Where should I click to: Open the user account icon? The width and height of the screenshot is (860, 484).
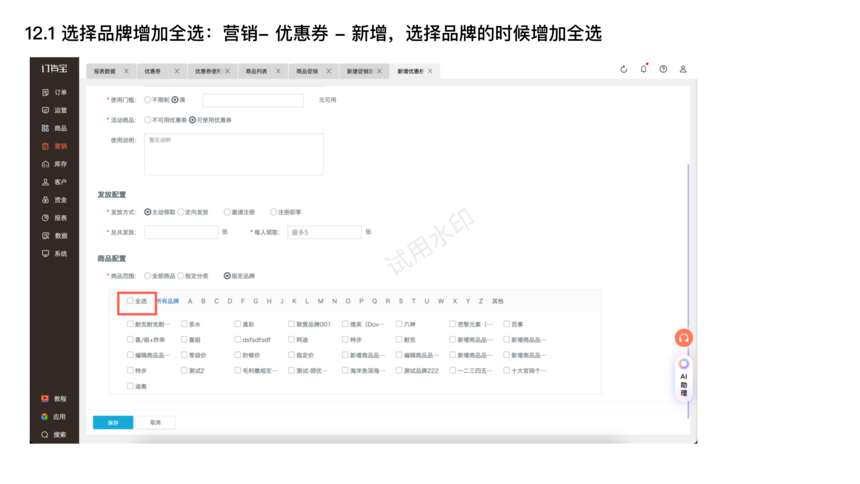683,69
